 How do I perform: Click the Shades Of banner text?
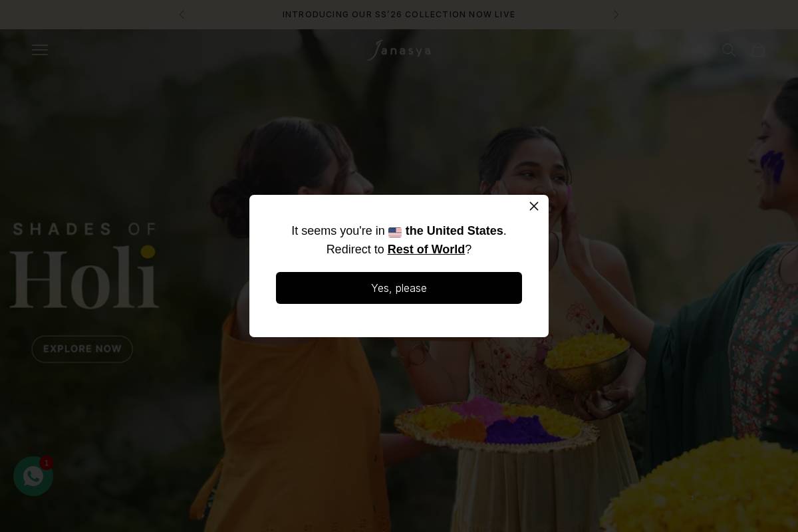[x=84, y=229]
